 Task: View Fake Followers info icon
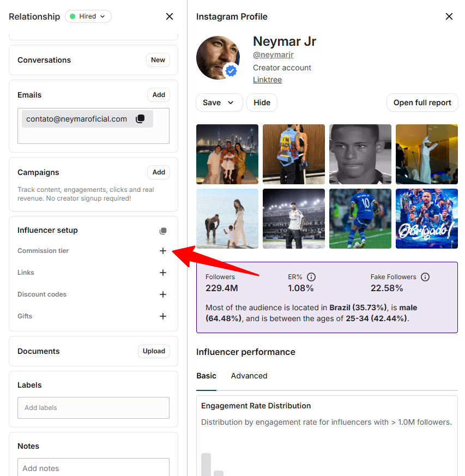click(425, 277)
